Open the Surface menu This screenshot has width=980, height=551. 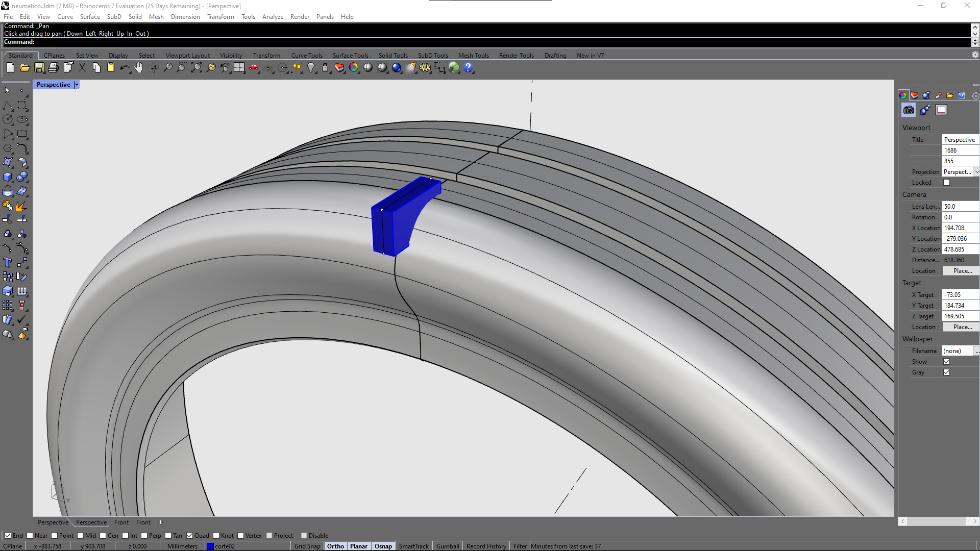(90, 17)
